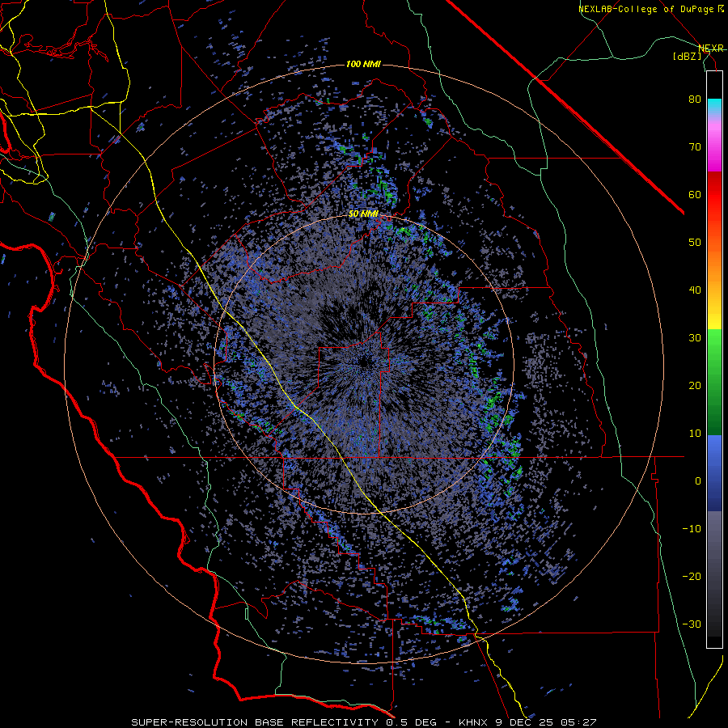Click the -10 value on the dBZ scale

tap(692, 529)
